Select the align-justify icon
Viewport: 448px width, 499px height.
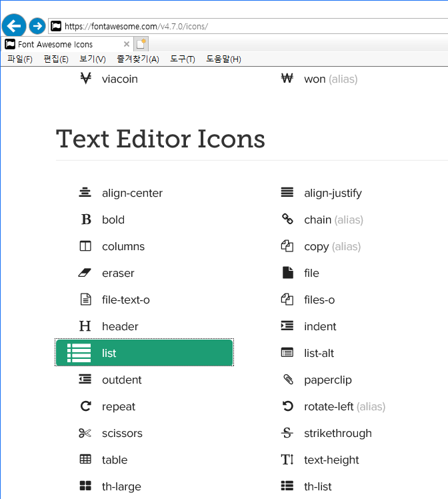(287, 193)
